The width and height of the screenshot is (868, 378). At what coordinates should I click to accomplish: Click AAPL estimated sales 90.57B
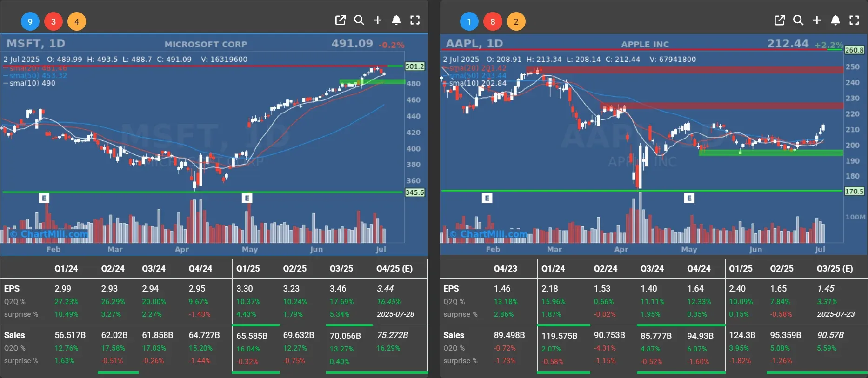click(x=830, y=335)
